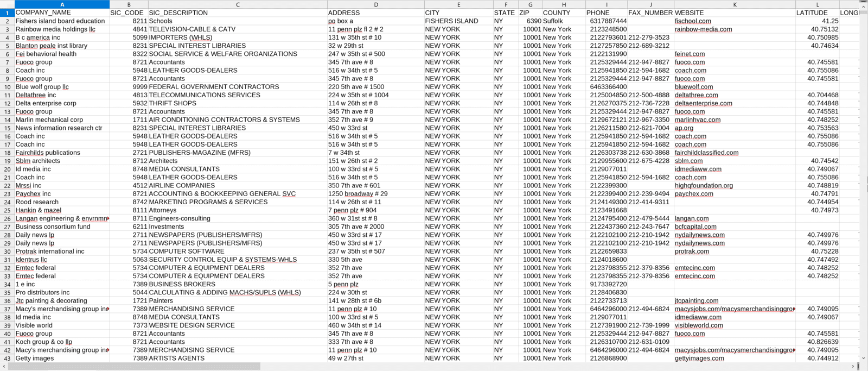The image size is (868, 371).
Task: Select column C header
Action: pos(238,4)
